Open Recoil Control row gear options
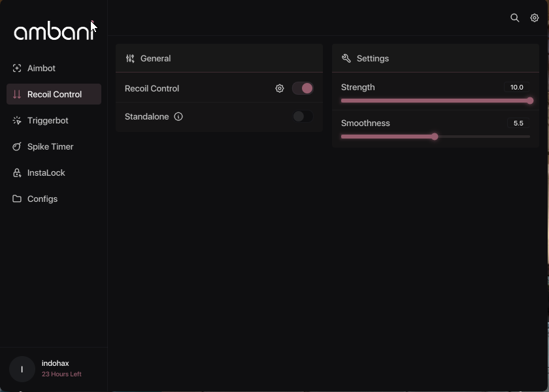 point(280,89)
